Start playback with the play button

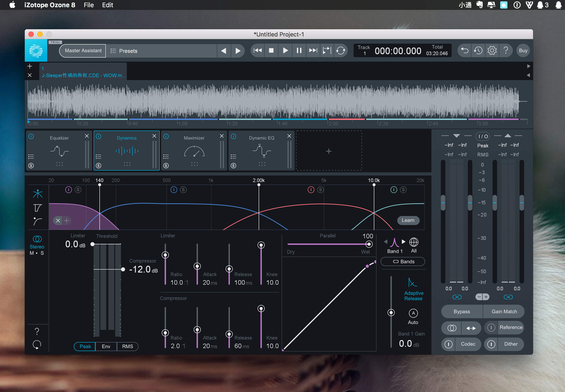285,51
